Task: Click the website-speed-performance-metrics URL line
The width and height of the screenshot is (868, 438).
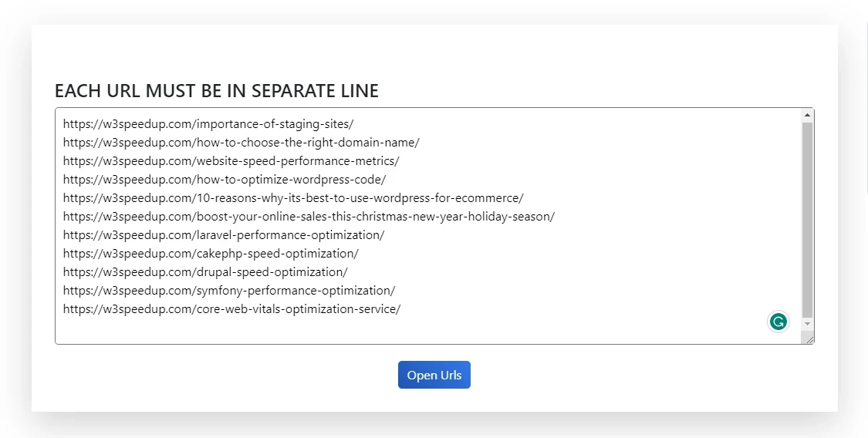Action: pyautogui.click(x=231, y=161)
